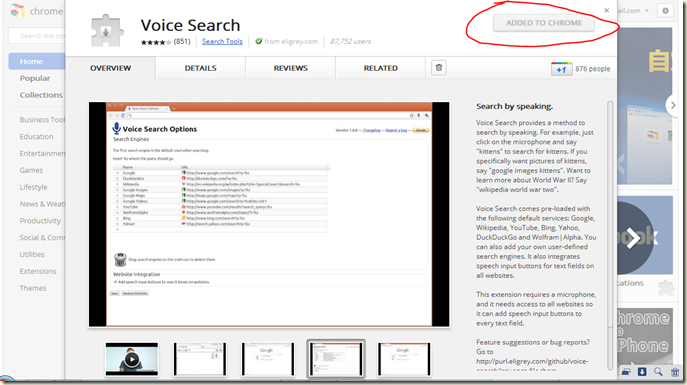Click the Chrome Web Store logo
Screen dimensions: 687x385
(x=18, y=11)
